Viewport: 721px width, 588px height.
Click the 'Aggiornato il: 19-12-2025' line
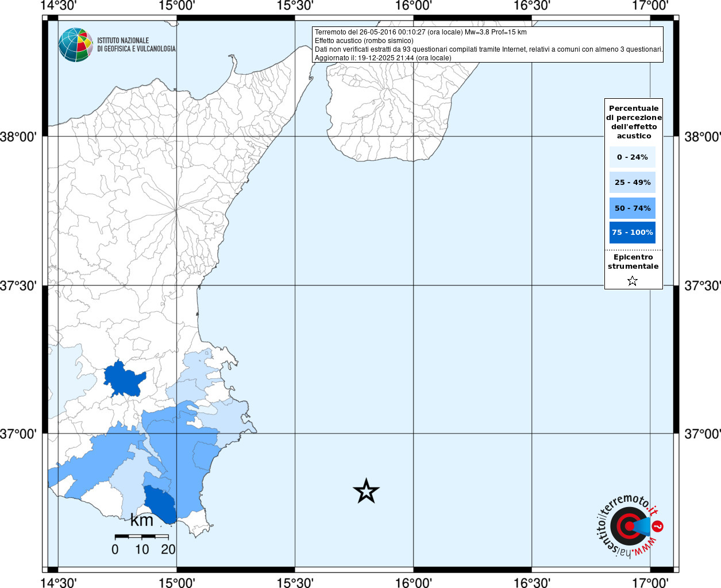point(383,58)
